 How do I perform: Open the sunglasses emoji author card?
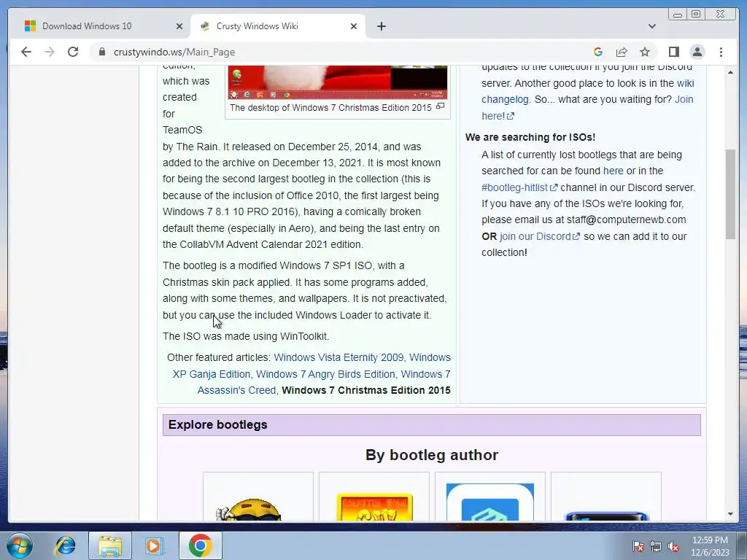coord(258,497)
